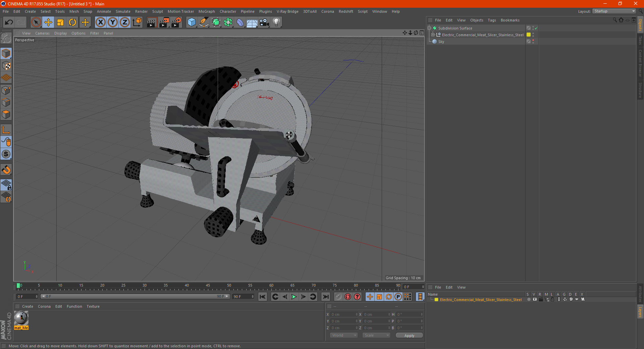The image size is (644, 349).
Task: Open the World coordinate dropdown
Action: (x=344, y=335)
